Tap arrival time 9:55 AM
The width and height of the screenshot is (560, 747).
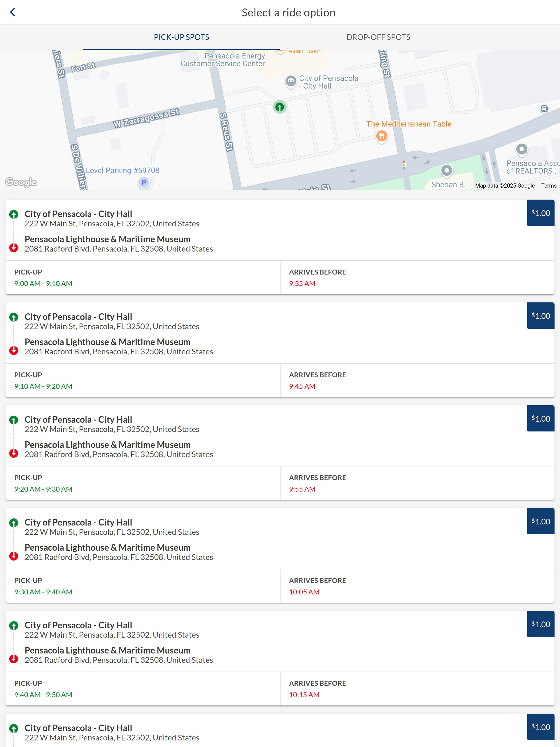(302, 489)
